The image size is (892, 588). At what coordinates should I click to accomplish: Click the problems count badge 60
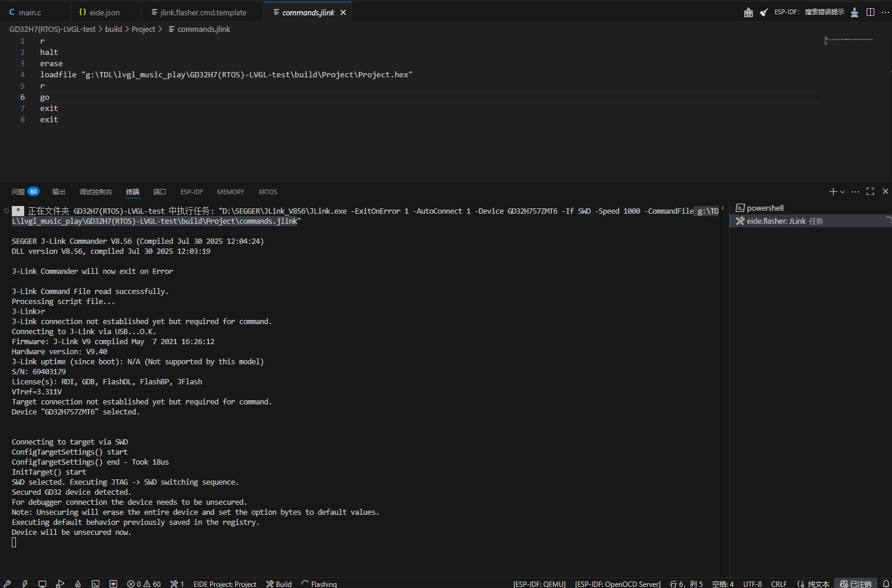tap(33, 191)
